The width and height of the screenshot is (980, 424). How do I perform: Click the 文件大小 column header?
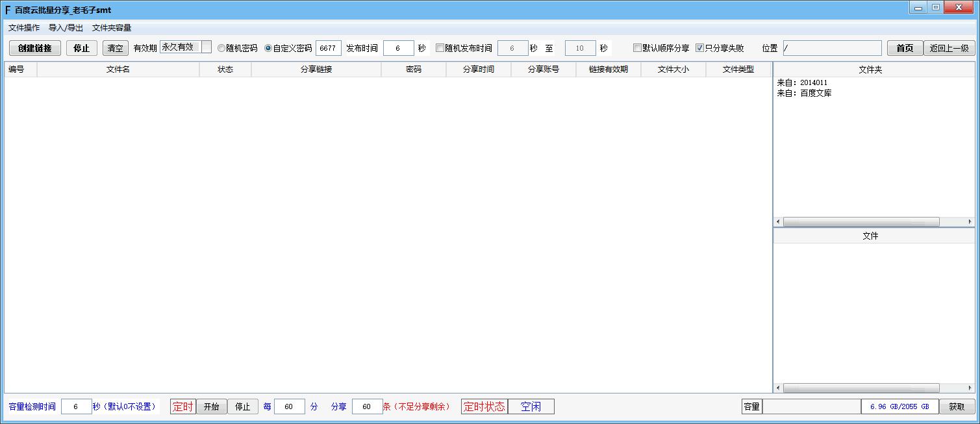[x=673, y=69]
